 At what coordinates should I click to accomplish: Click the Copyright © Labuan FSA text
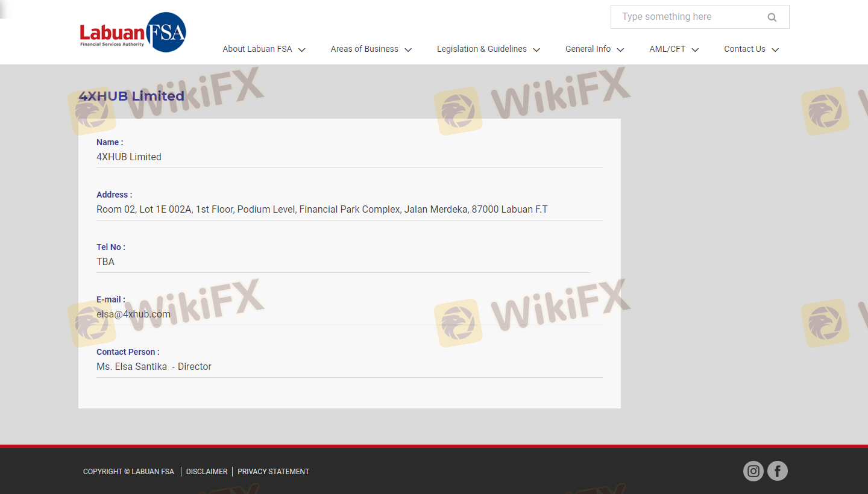pyautogui.click(x=128, y=472)
